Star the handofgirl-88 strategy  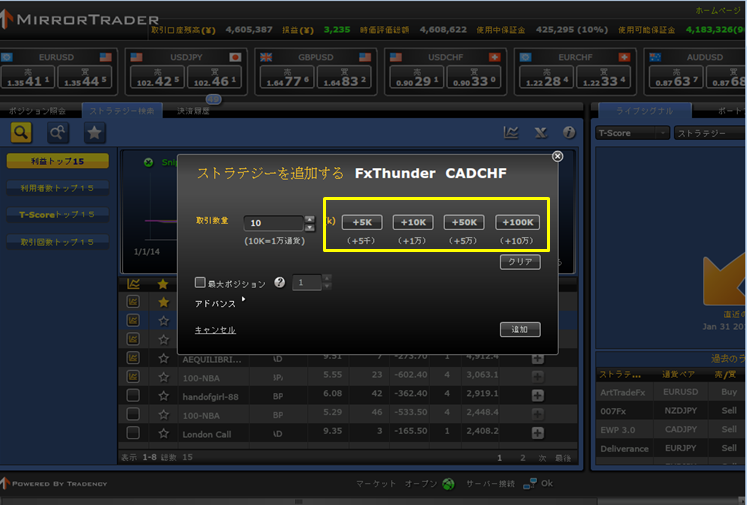click(x=163, y=395)
